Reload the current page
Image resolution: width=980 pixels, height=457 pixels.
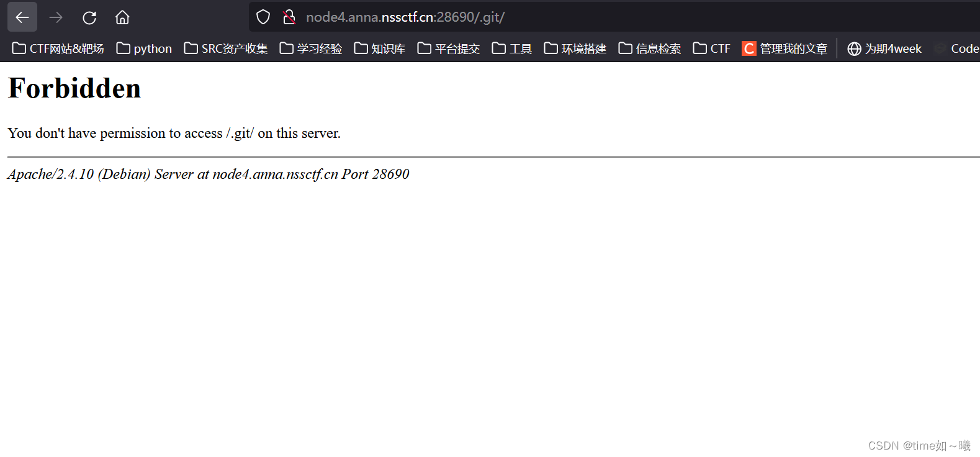coord(89,17)
